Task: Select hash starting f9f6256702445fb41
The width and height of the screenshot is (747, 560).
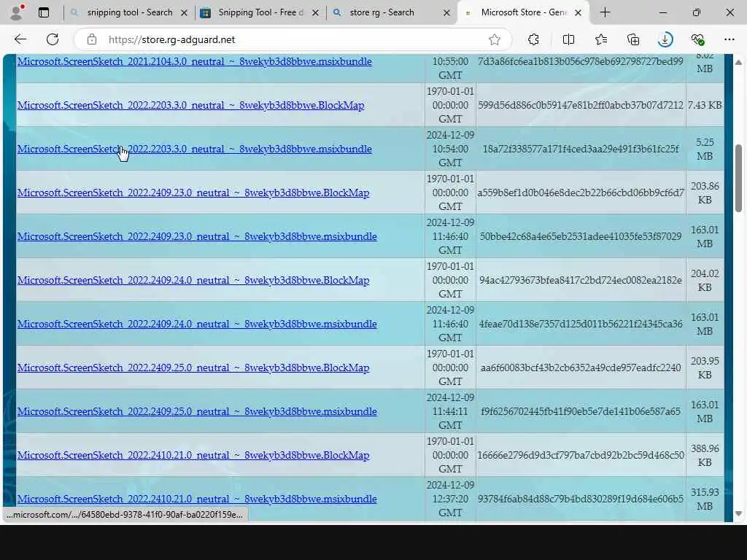Action: [580, 412]
